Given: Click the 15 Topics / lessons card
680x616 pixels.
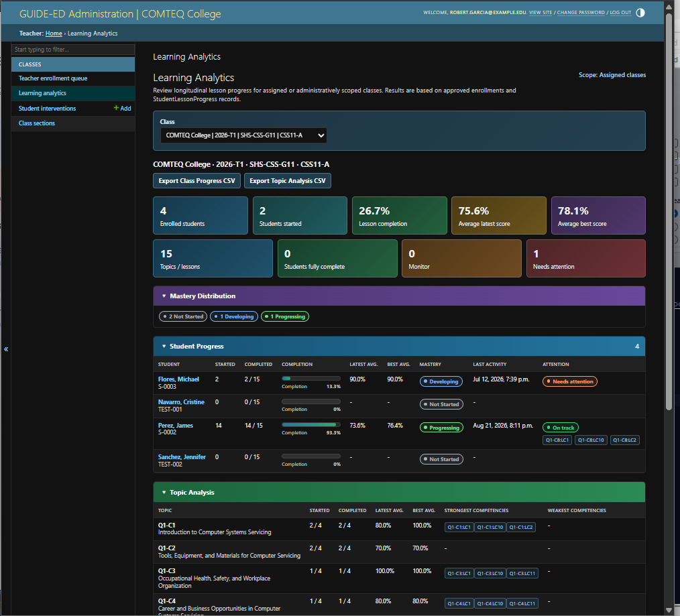Looking at the screenshot, I should [x=213, y=258].
